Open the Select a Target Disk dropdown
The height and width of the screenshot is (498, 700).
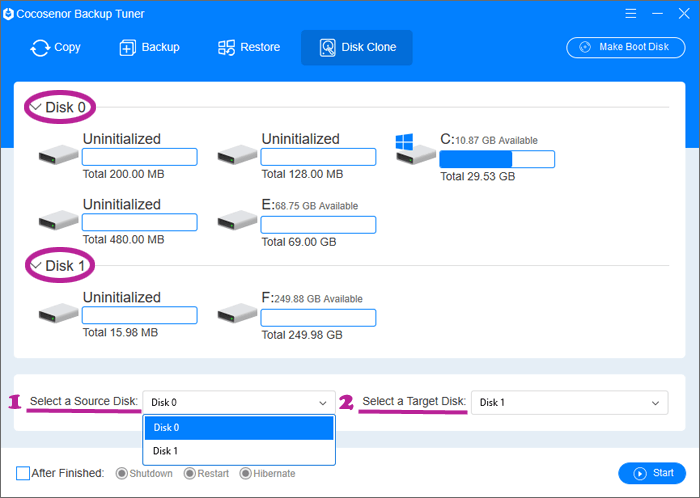(x=570, y=403)
